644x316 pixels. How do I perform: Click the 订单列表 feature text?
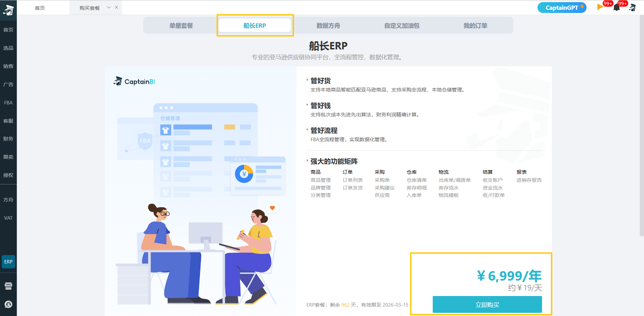352,180
